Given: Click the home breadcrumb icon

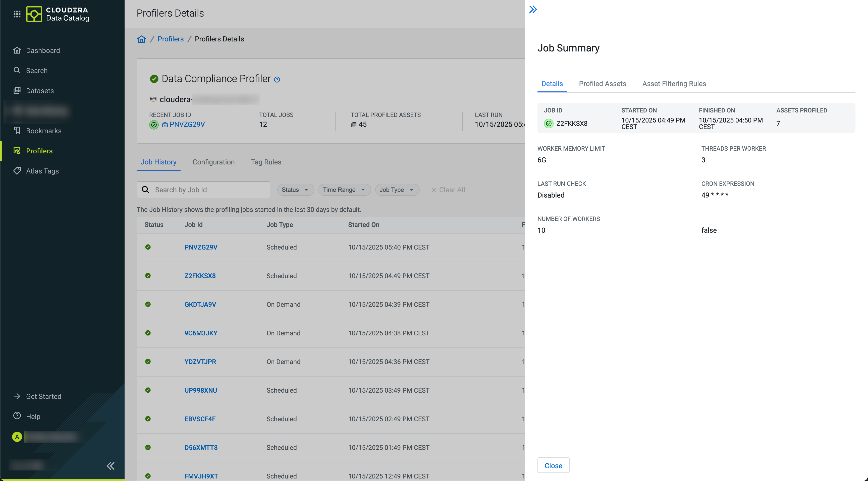Looking at the screenshot, I should [x=141, y=39].
